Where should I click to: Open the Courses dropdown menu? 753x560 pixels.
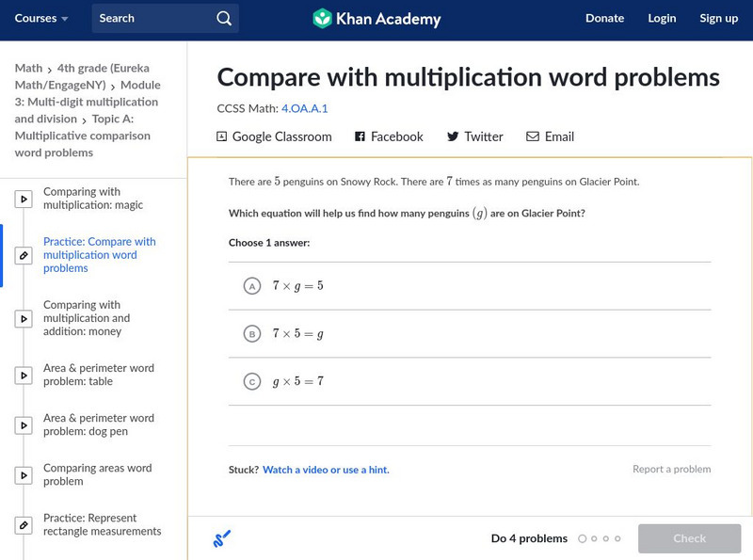pyautogui.click(x=41, y=18)
